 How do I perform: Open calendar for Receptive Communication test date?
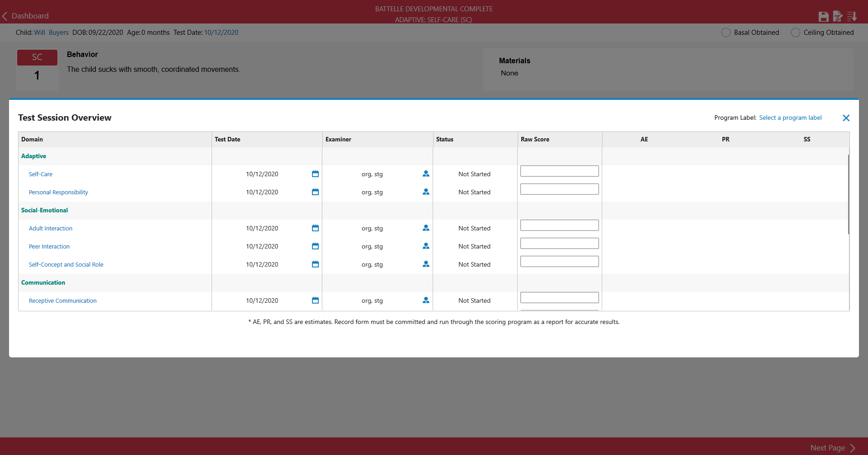tap(315, 300)
